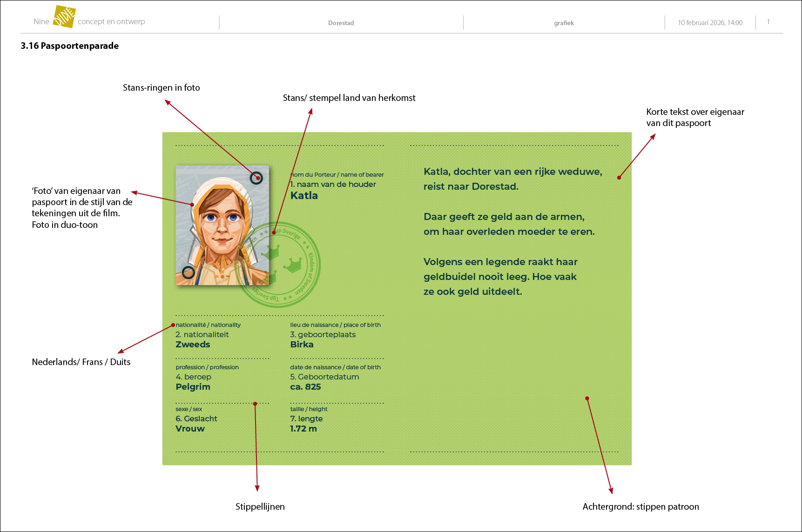Click the birthplace value 'Birka'

pyautogui.click(x=302, y=345)
